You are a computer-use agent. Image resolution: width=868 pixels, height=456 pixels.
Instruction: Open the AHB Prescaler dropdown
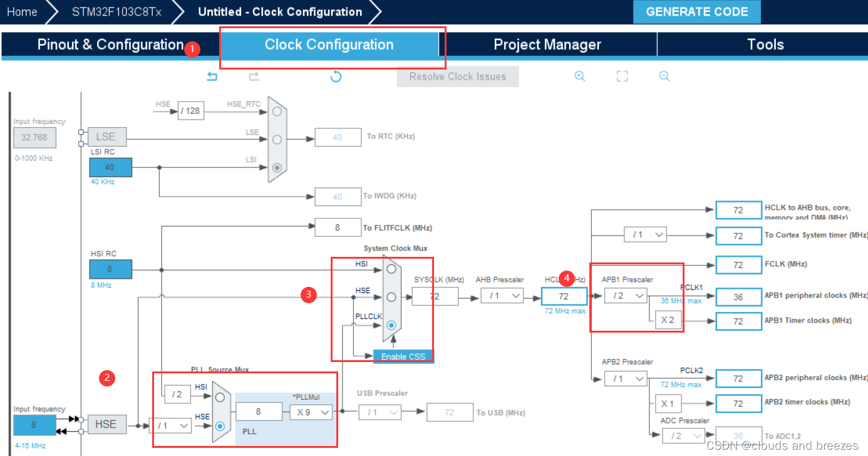(502, 296)
